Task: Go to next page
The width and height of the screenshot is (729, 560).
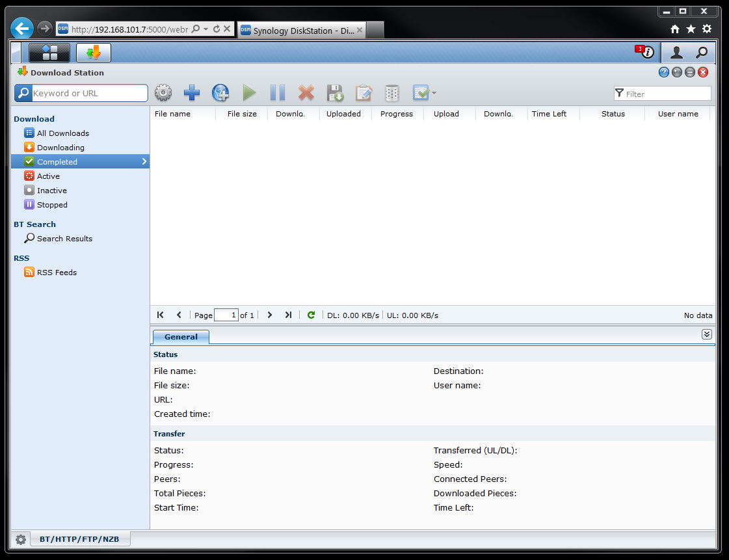Action: [270, 315]
